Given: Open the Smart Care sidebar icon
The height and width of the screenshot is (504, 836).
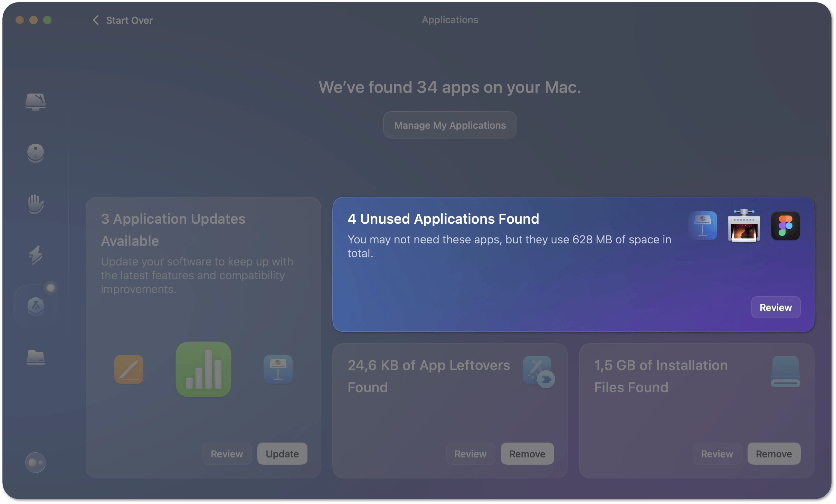Looking at the screenshot, I should pyautogui.click(x=36, y=102).
